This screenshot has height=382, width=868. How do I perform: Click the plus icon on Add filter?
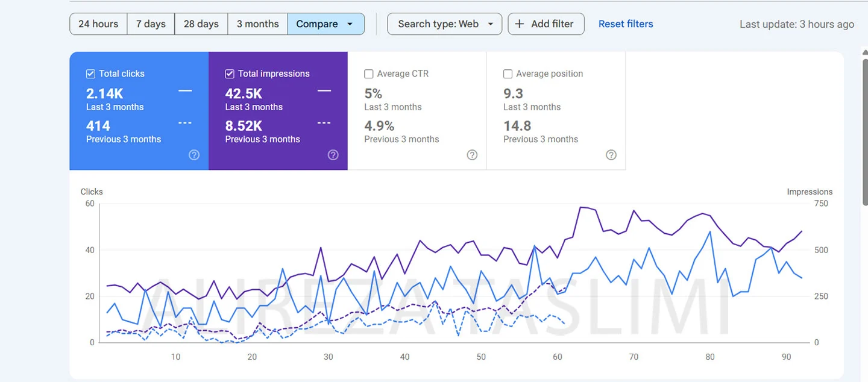(x=520, y=24)
